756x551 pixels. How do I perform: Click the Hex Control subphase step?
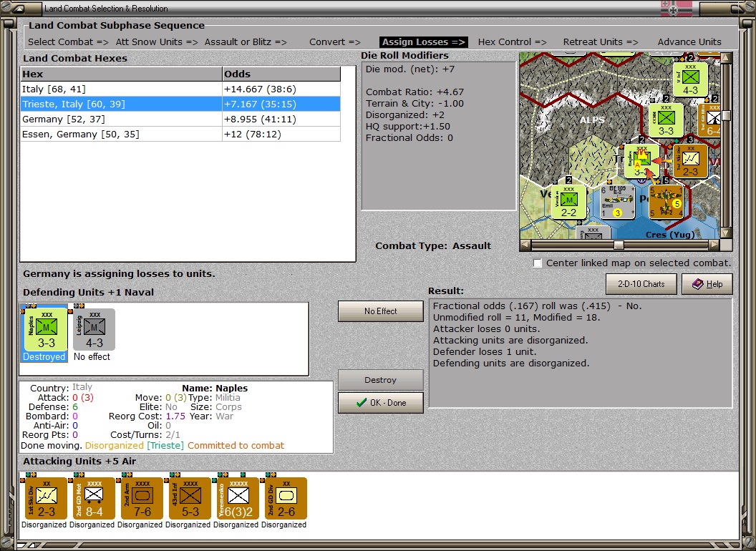coord(512,42)
